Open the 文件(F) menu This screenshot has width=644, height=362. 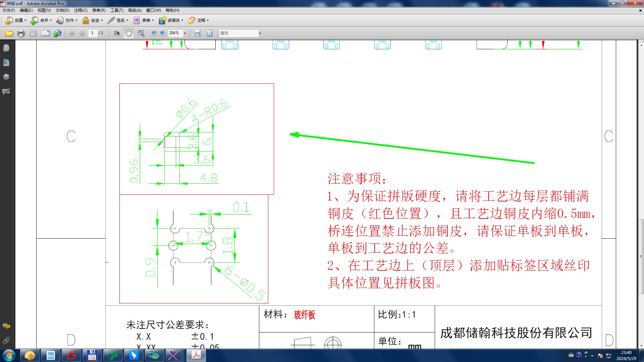point(8,10)
